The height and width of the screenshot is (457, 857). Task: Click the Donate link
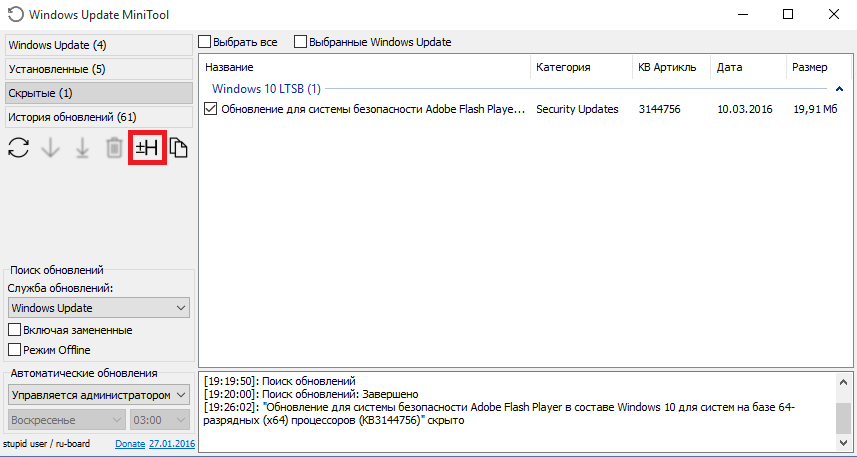click(130, 443)
